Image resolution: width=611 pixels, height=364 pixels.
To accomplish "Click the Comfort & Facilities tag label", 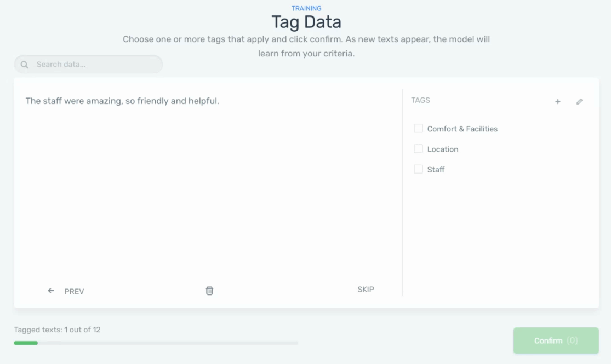I will coord(462,129).
